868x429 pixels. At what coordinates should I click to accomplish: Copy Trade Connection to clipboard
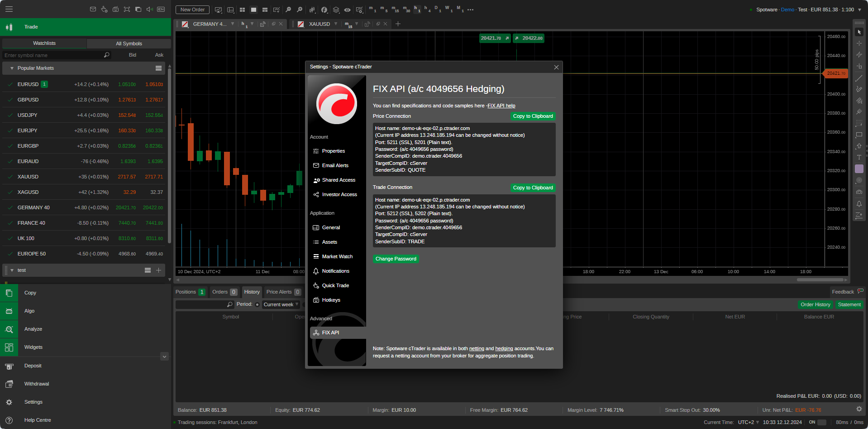coord(533,188)
